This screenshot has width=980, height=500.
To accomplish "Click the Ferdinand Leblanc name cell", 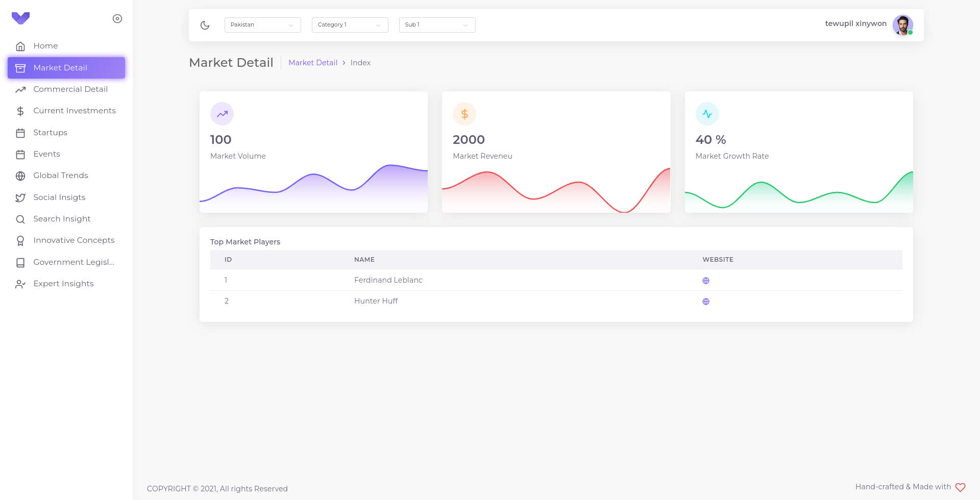I will (388, 280).
